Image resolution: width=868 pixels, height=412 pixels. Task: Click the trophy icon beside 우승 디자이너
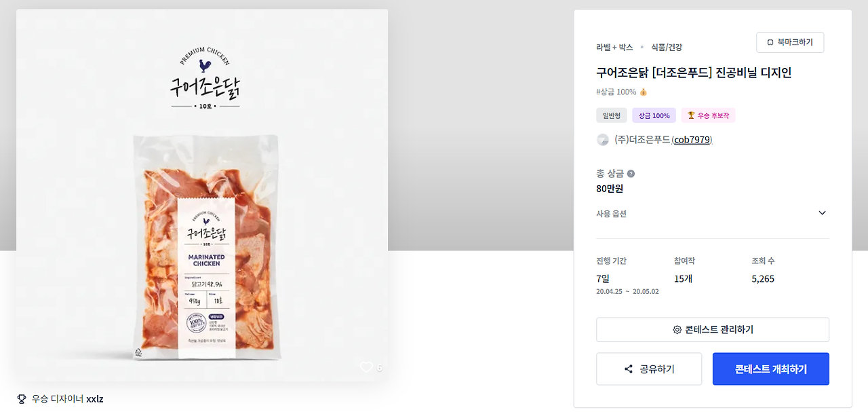coord(21,399)
